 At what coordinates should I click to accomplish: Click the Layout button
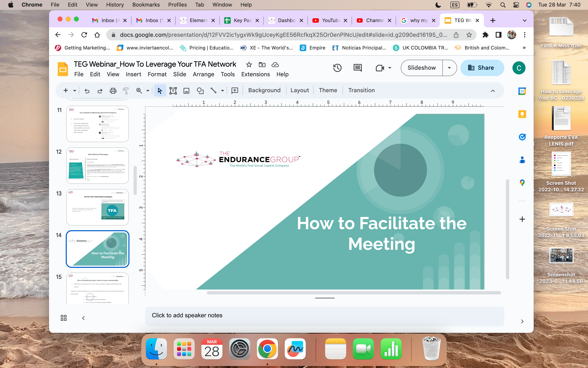click(x=300, y=90)
